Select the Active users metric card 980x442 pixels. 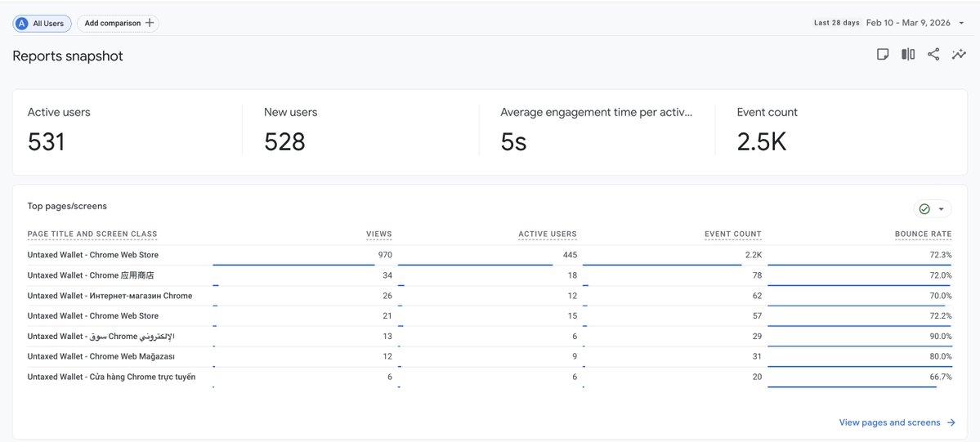[128, 132]
